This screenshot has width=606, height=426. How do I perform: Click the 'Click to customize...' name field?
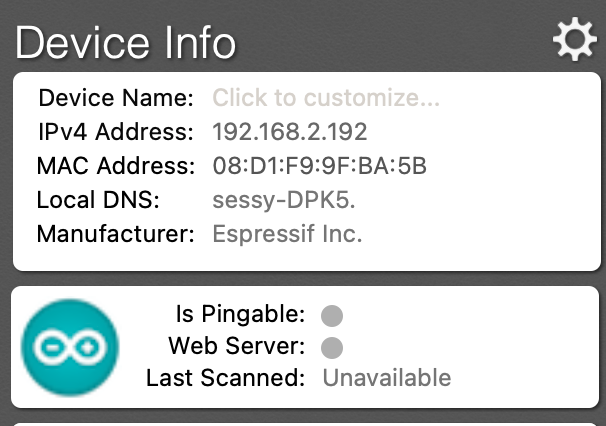click(326, 97)
